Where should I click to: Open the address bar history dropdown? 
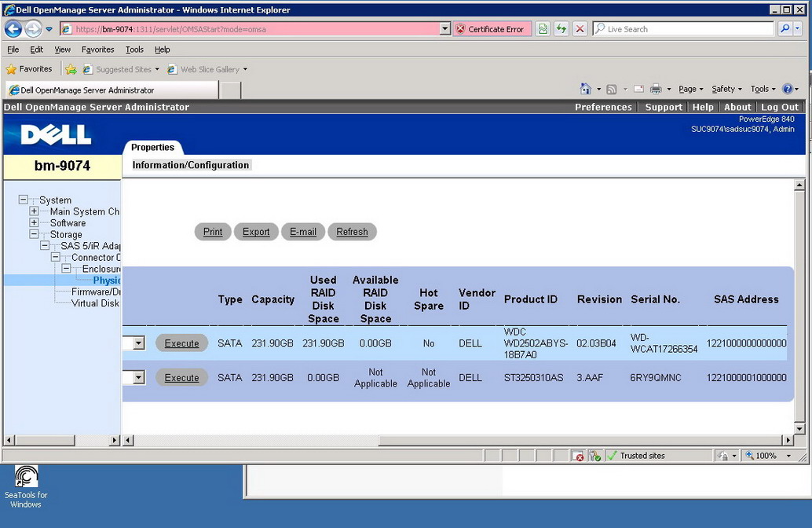pos(445,29)
